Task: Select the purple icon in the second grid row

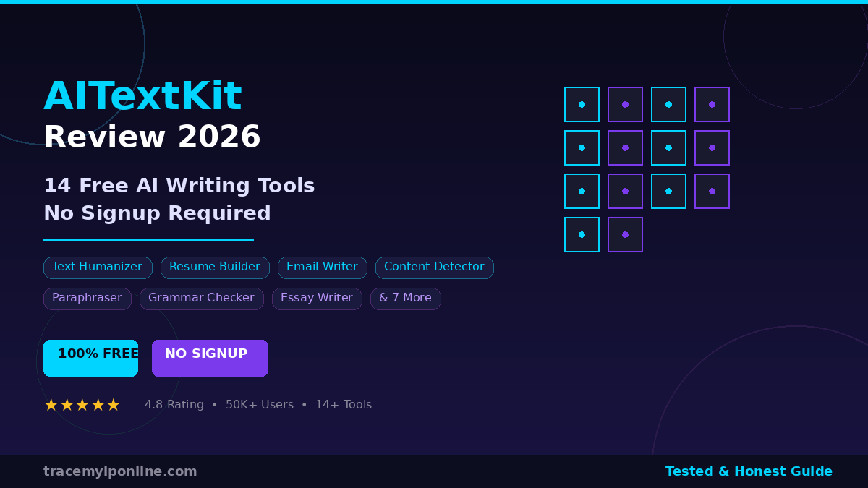Action: pos(625,147)
